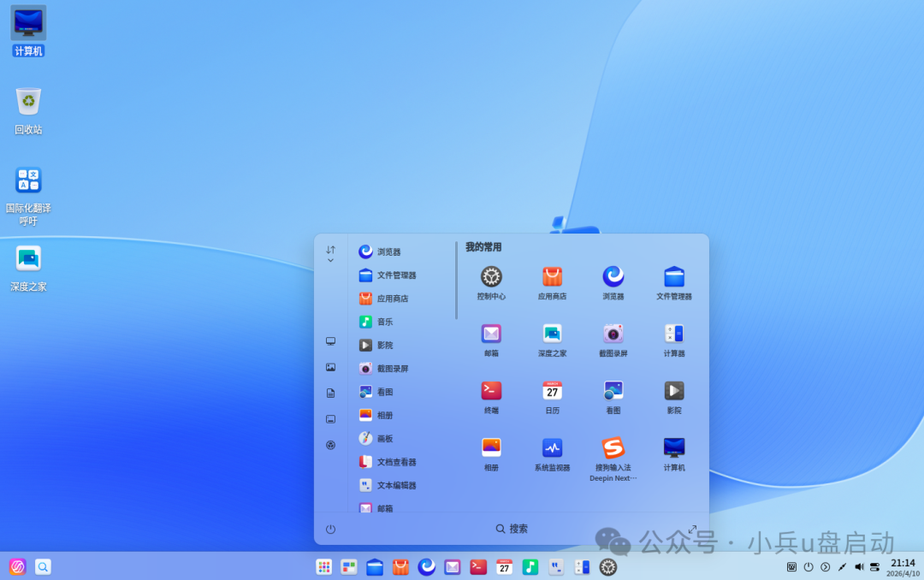This screenshot has width=924, height=580.
Task: Open mail from the taskbar
Action: (452, 567)
